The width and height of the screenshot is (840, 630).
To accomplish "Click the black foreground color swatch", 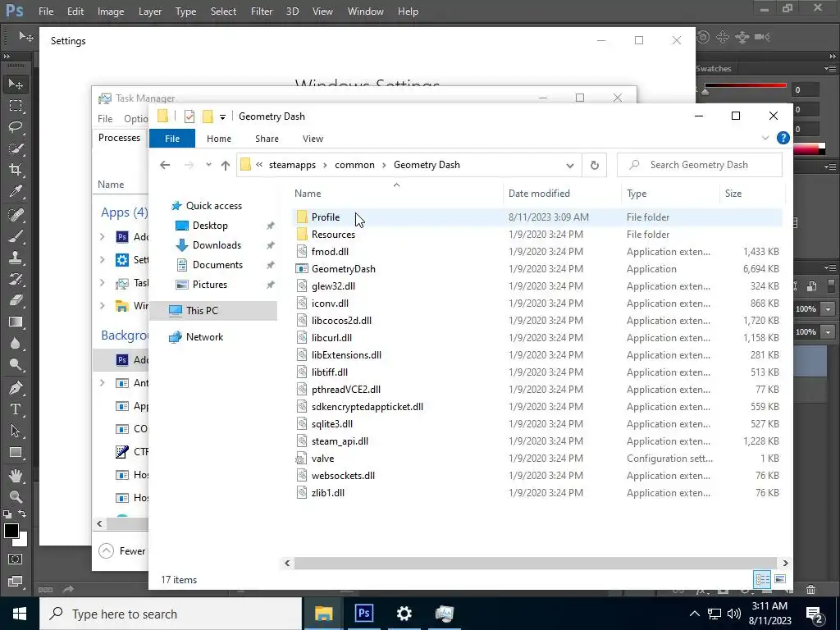I will pyautogui.click(x=11, y=531).
